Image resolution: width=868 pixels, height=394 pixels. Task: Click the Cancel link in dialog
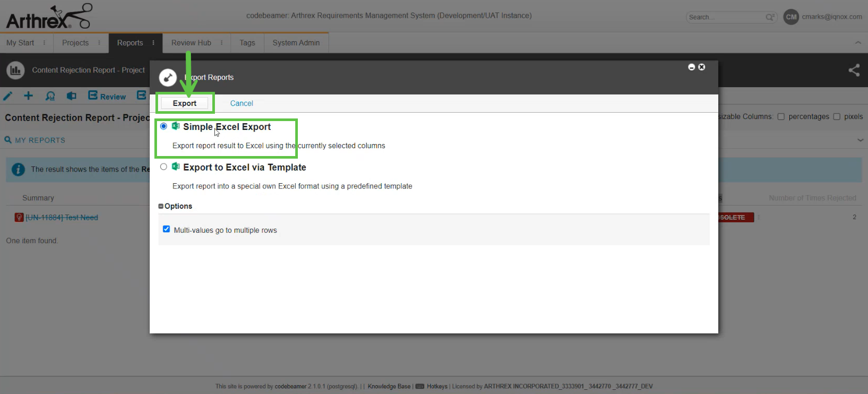242,103
